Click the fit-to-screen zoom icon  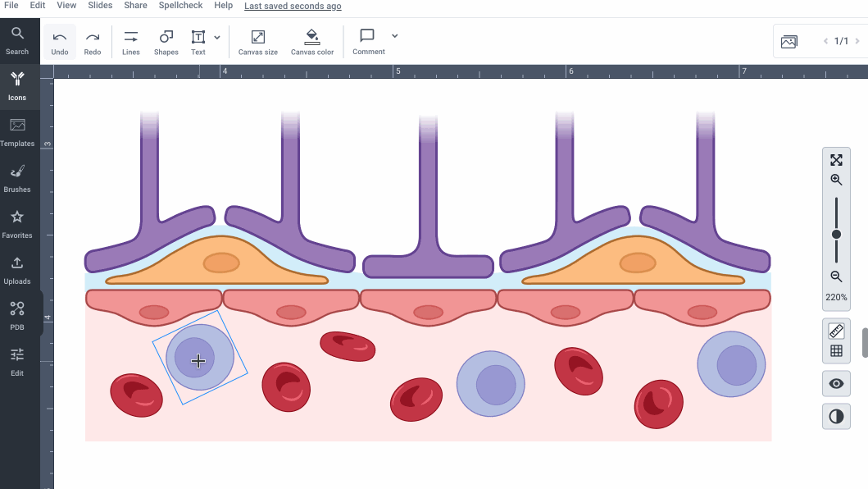click(836, 160)
